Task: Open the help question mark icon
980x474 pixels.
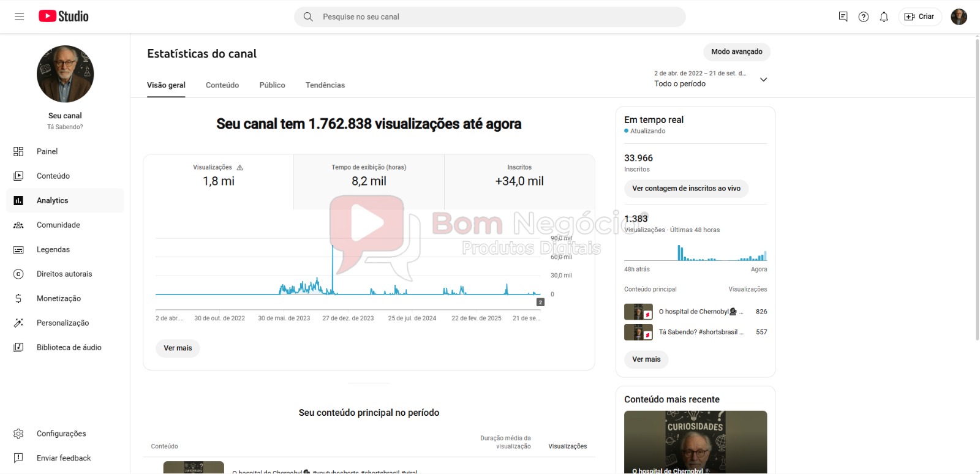Action: click(864, 17)
